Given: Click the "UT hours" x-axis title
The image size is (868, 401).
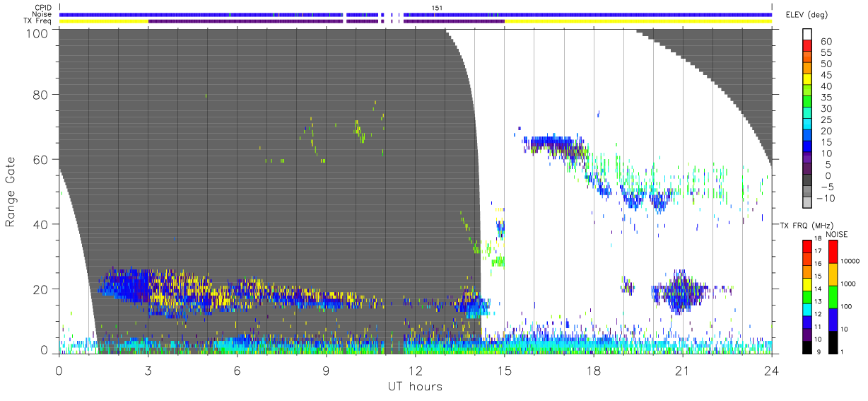Looking at the screenshot, I should coord(415,387).
